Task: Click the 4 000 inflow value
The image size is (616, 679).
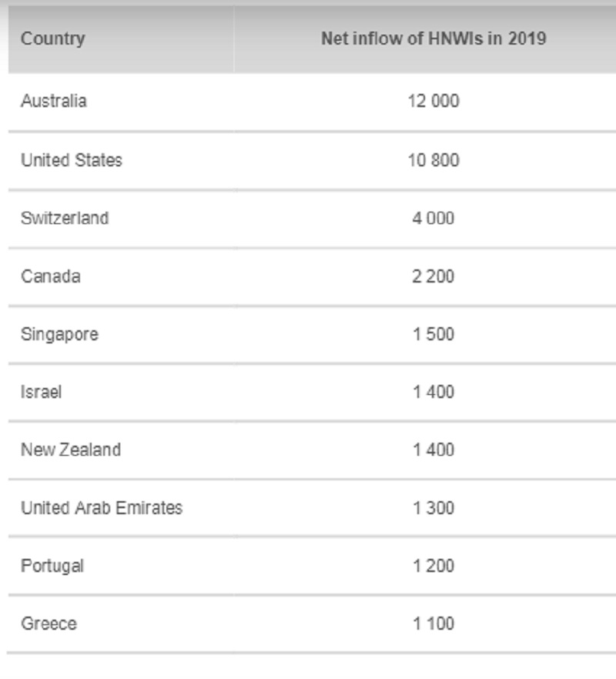Action: click(434, 218)
